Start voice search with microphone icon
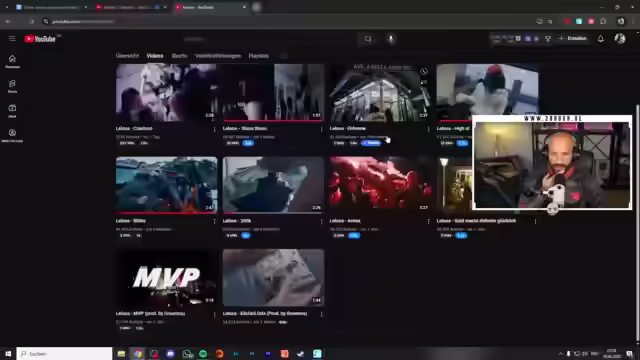640x360 pixels. tap(391, 39)
